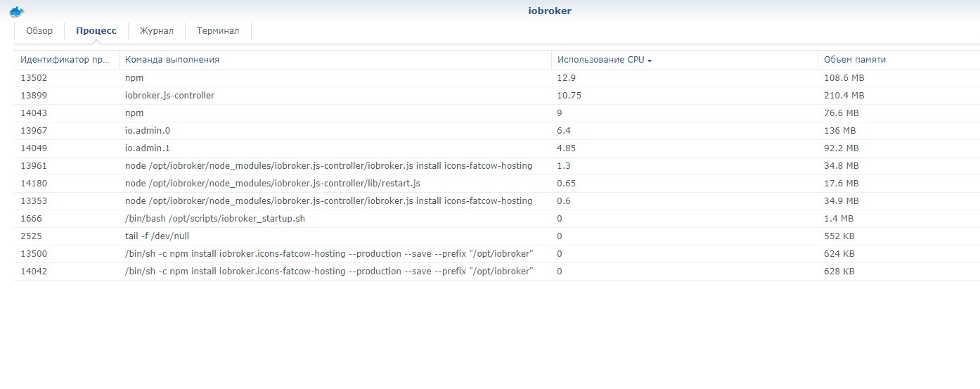
Task: Select process ID 14180
Action: (34, 183)
